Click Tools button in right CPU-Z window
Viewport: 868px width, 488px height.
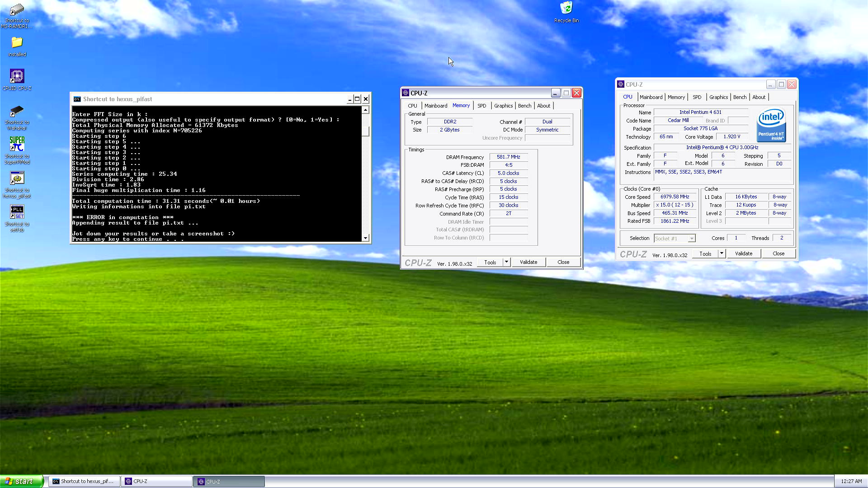(705, 253)
